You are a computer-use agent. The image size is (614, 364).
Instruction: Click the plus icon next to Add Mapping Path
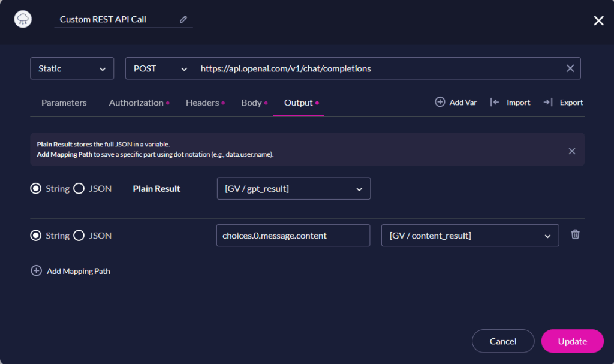pyautogui.click(x=37, y=271)
